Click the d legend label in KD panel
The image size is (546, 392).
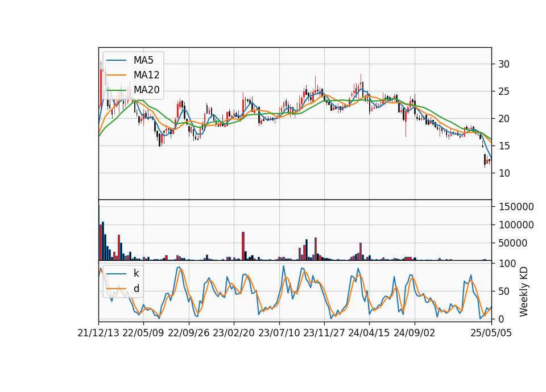pyautogui.click(x=136, y=289)
